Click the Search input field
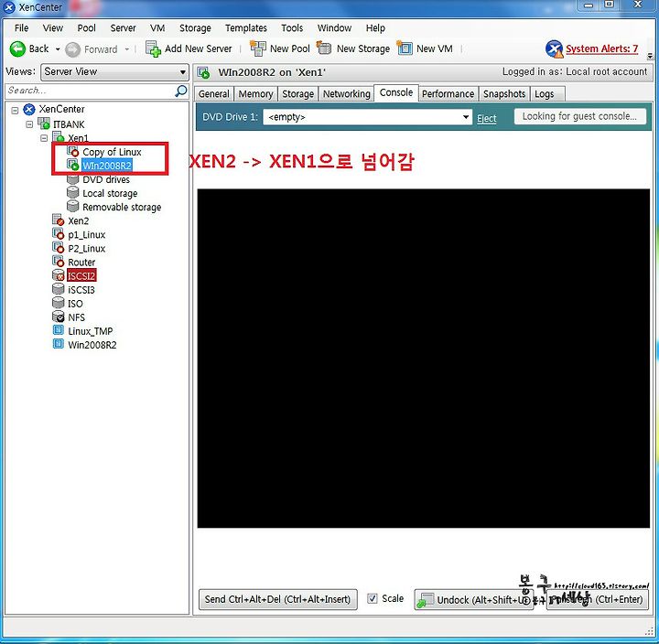 point(91,91)
